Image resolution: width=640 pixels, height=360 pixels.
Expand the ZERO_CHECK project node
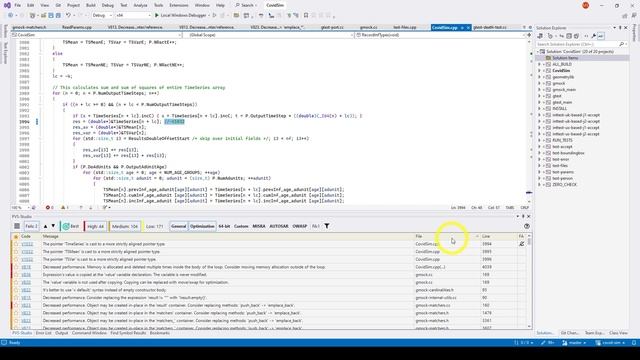[539, 185]
